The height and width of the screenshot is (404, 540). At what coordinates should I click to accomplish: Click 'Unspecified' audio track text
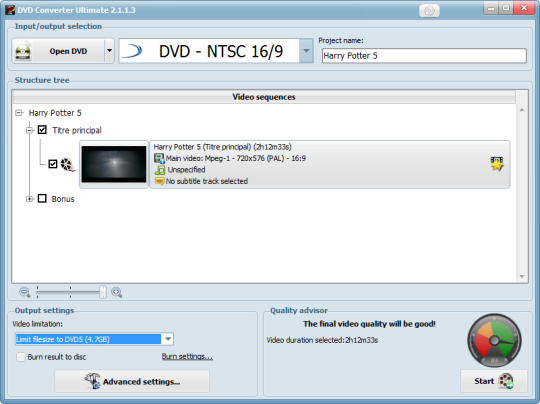coord(186,170)
